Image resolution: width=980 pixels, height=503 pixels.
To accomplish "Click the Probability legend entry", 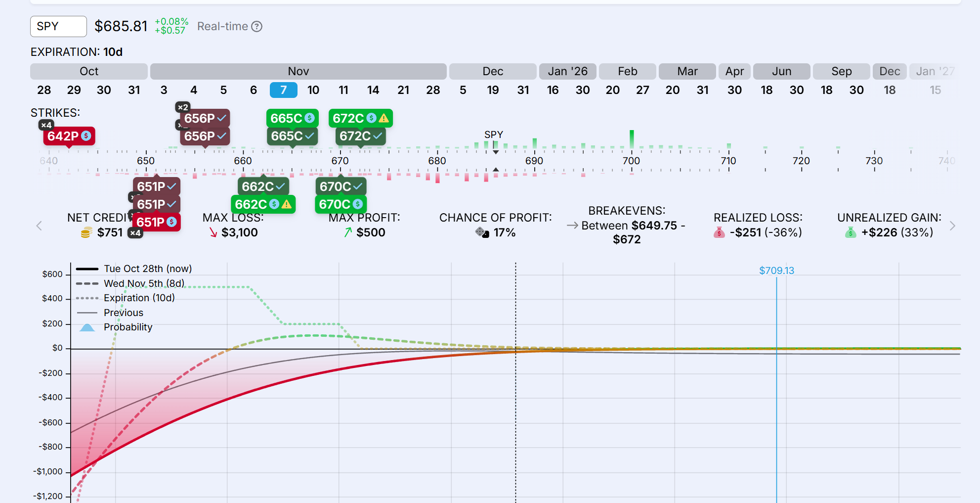I will point(128,327).
